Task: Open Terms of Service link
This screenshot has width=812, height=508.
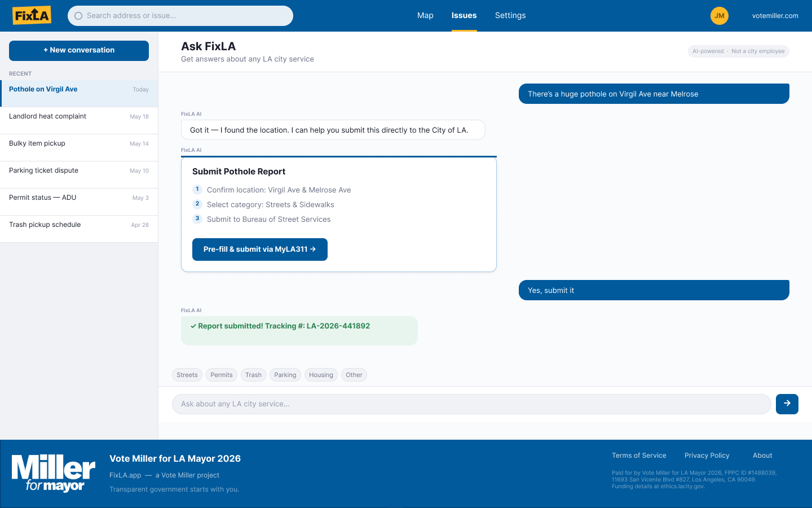Action: click(x=639, y=456)
